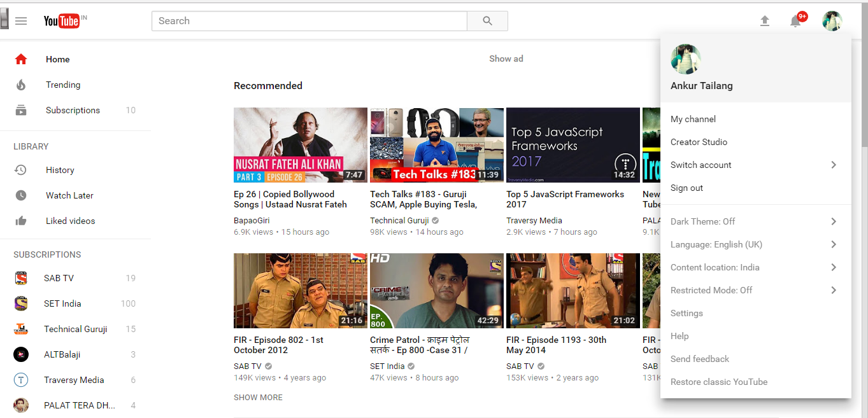Screen dimensions: 868x418
Task: Click the upload video icon
Action: pyautogui.click(x=765, y=21)
